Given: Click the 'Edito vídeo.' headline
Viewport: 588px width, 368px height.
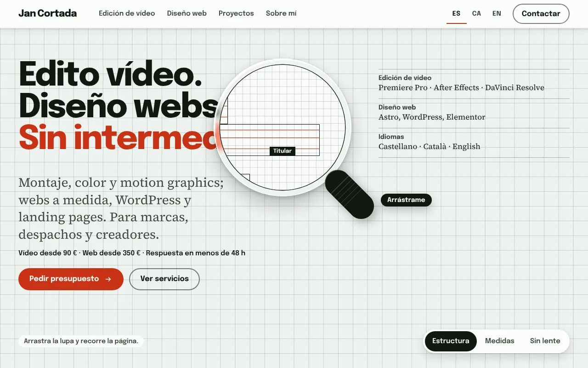Looking at the screenshot, I should tap(110, 74).
